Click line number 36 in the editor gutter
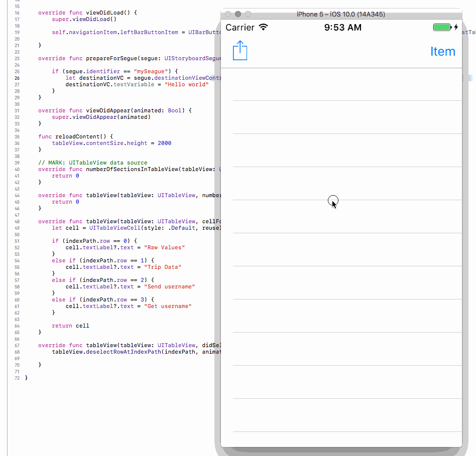 [17, 143]
